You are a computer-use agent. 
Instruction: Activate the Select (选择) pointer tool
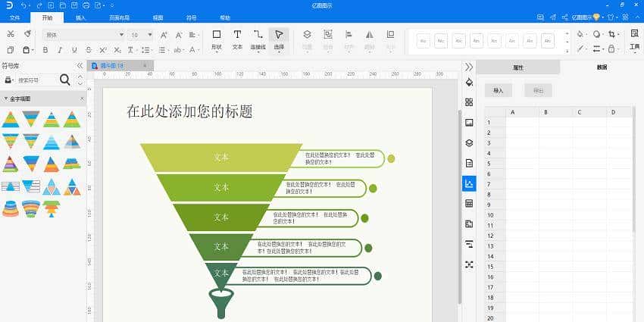pyautogui.click(x=279, y=40)
